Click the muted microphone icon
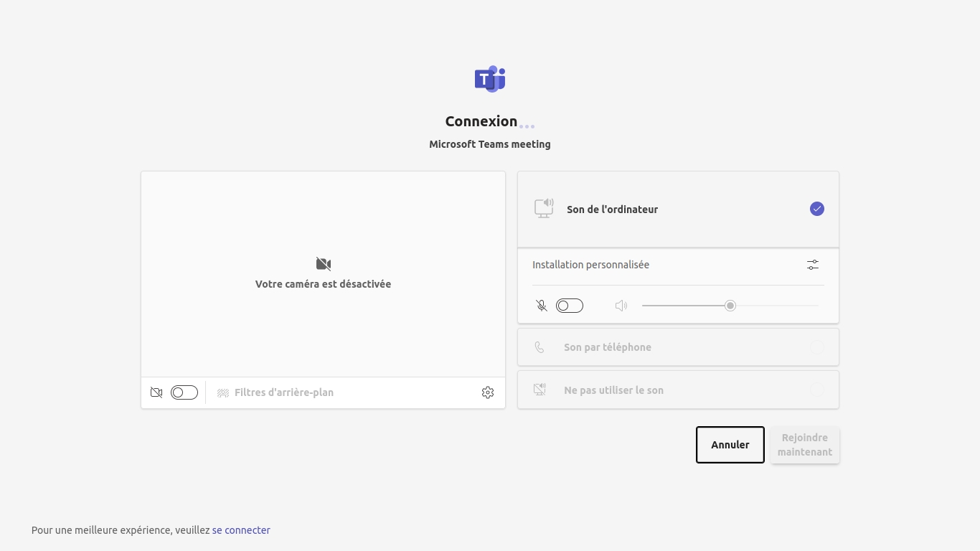980x551 pixels. coord(542,306)
